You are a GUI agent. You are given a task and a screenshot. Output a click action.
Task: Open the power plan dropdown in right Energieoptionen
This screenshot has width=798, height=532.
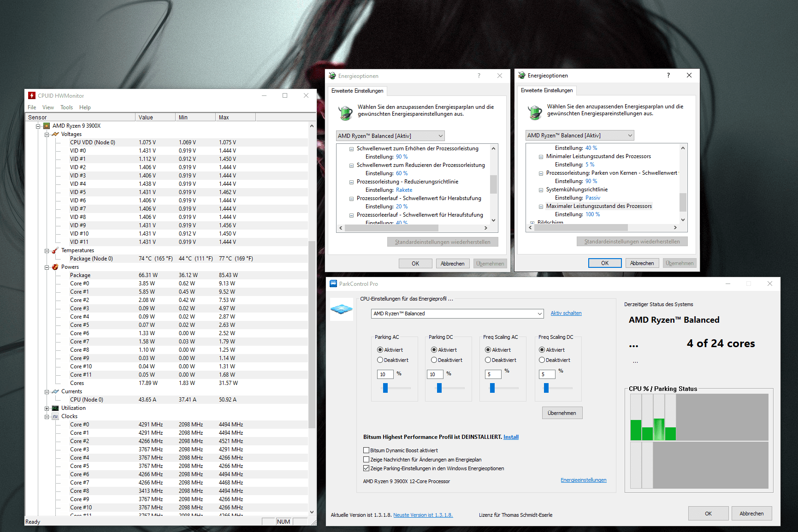580,136
